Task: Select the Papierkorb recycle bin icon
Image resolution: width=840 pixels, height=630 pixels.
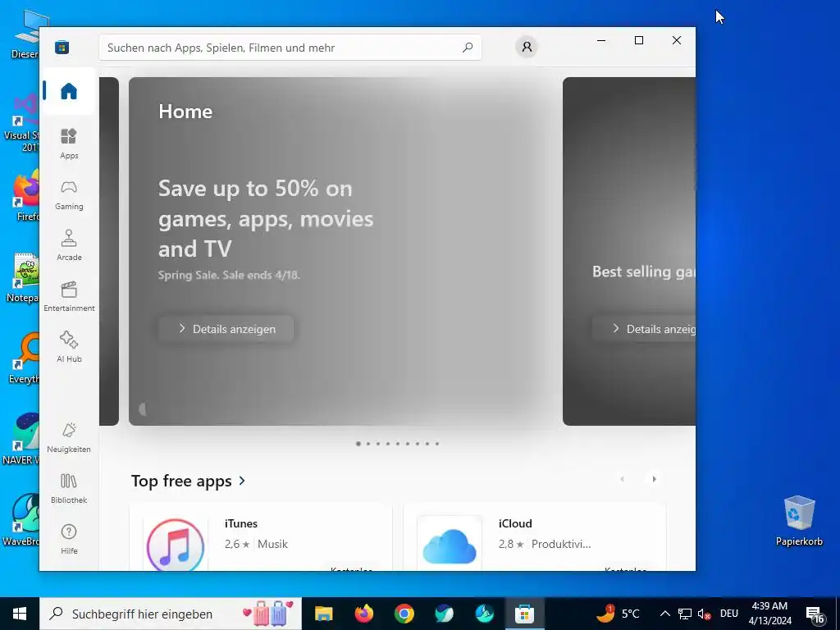Action: pos(799,521)
